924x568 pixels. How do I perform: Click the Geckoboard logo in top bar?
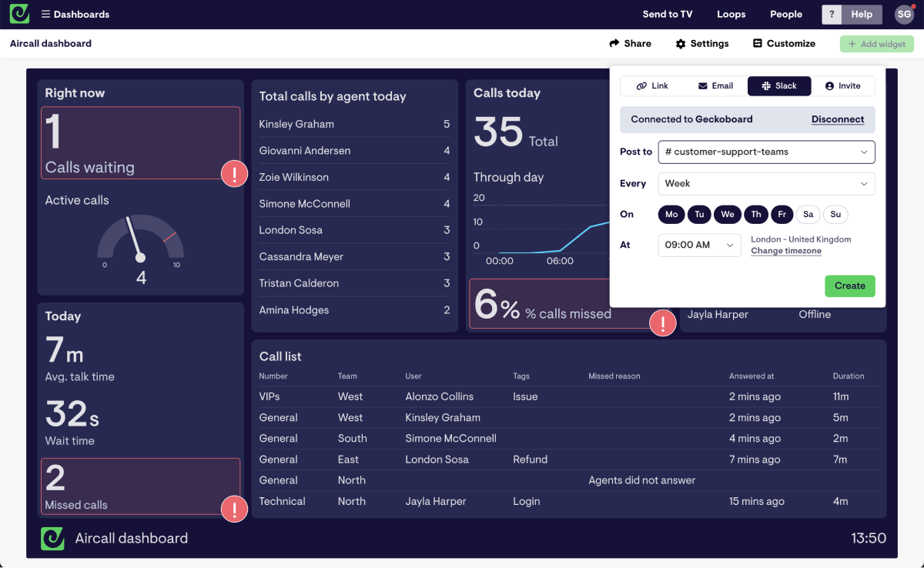(19, 14)
